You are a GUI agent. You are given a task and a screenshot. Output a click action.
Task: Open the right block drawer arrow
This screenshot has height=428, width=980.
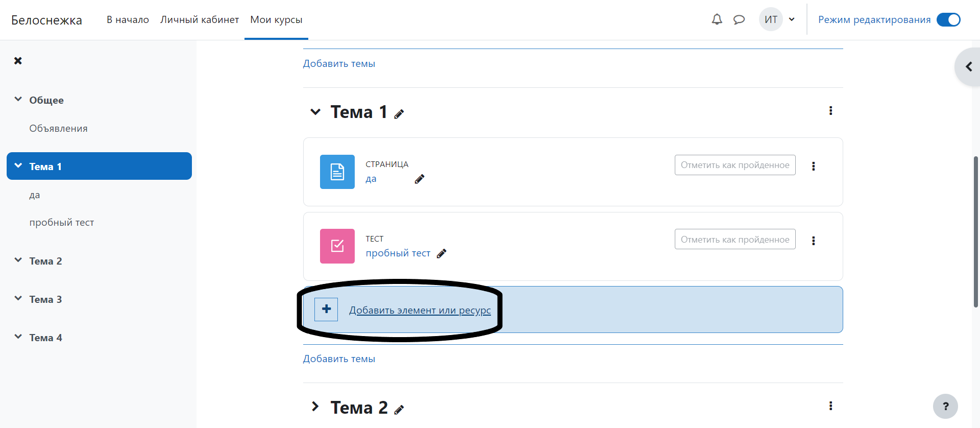[968, 67]
